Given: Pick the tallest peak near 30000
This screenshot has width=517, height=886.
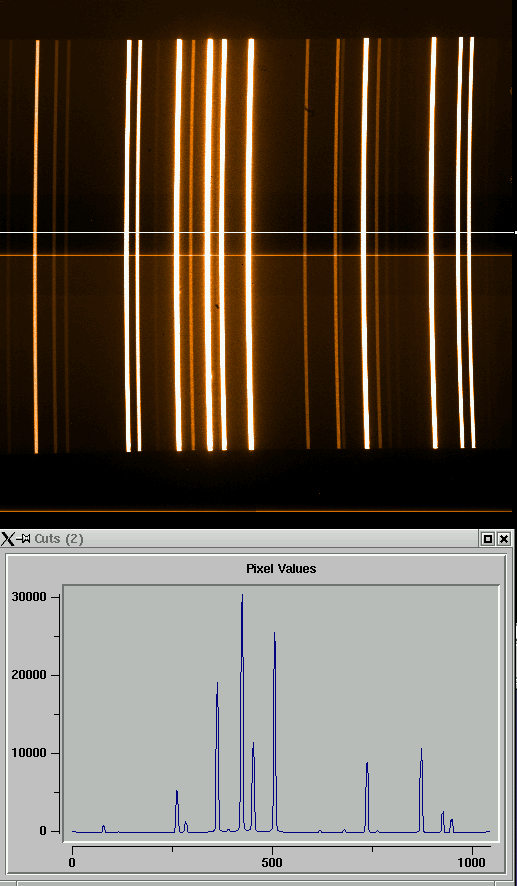Looking at the screenshot, I should click(242, 596).
